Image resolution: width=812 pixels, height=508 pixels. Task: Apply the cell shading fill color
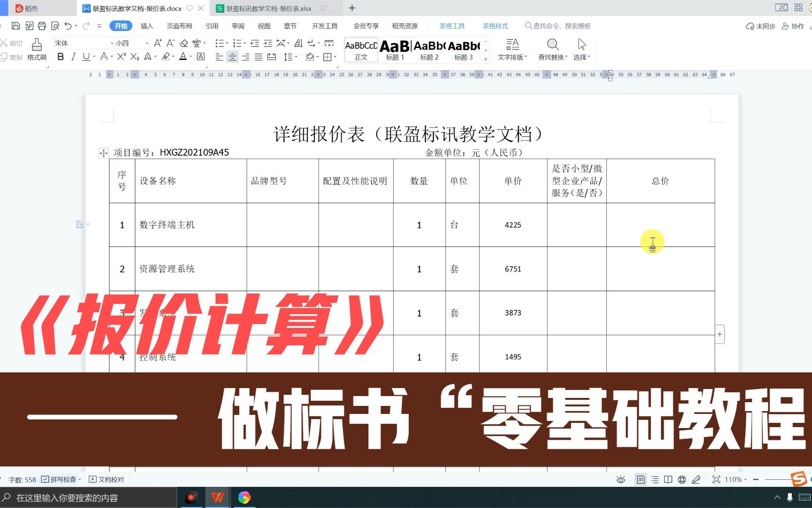310,57
